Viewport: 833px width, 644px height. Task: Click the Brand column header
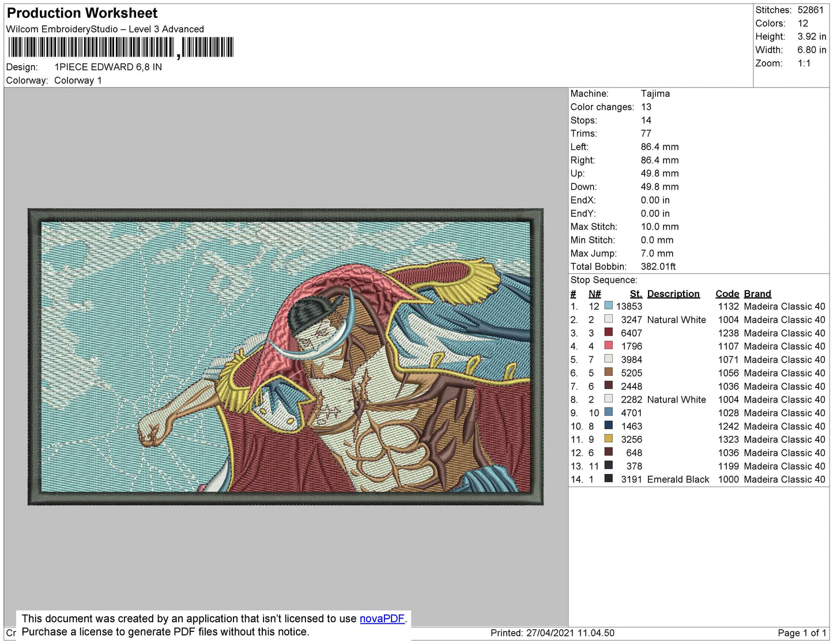[757, 293]
